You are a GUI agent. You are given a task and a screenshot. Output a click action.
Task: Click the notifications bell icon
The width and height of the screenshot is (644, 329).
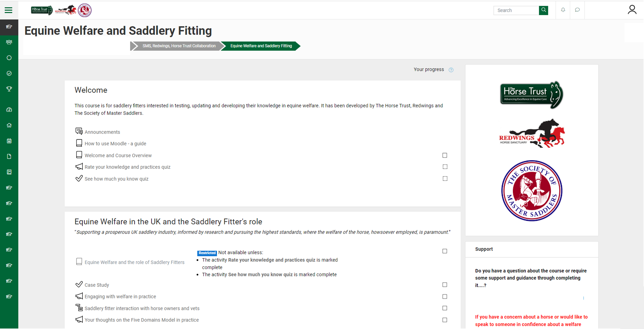(563, 10)
